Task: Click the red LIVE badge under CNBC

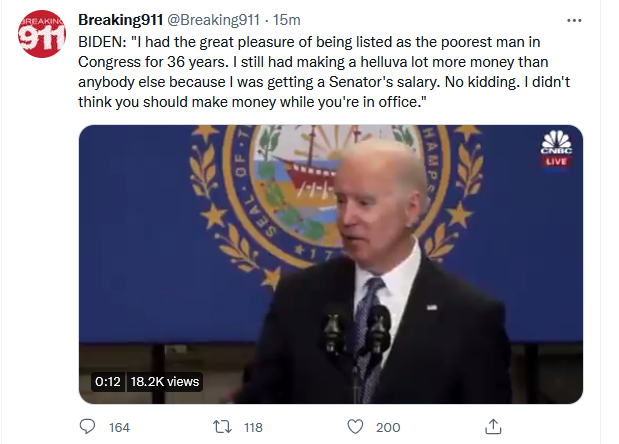Action: 555,160
